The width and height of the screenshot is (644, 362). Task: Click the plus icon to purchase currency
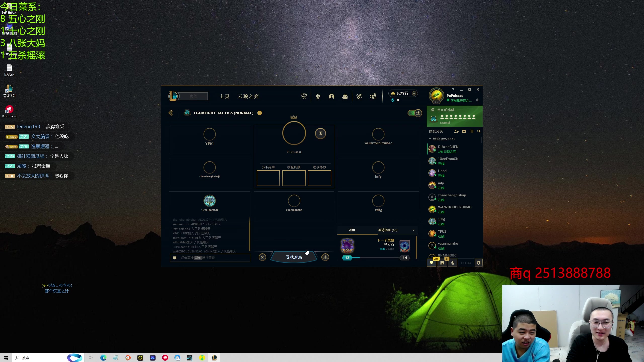pyautogui.click(x=414, y=93)
